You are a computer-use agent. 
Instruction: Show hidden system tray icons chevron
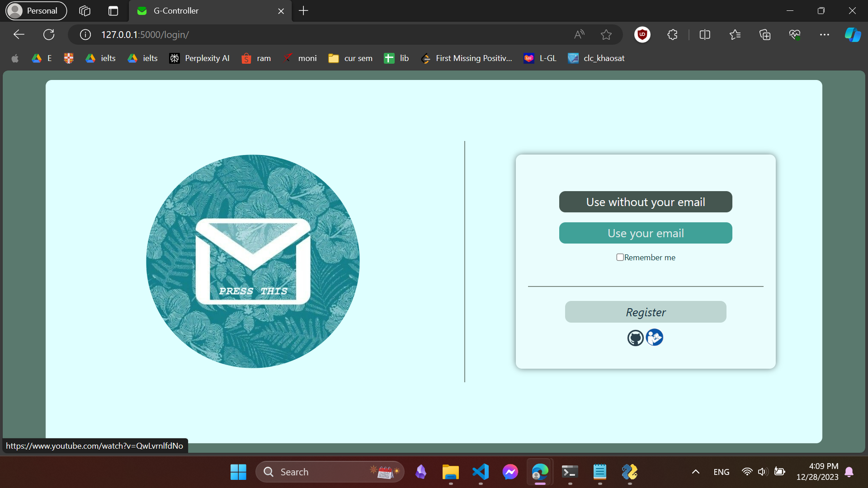695,472
